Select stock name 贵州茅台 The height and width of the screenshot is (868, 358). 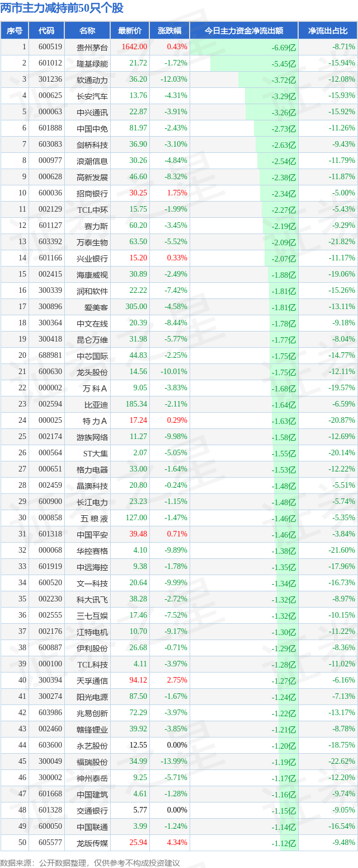[92, 47]
